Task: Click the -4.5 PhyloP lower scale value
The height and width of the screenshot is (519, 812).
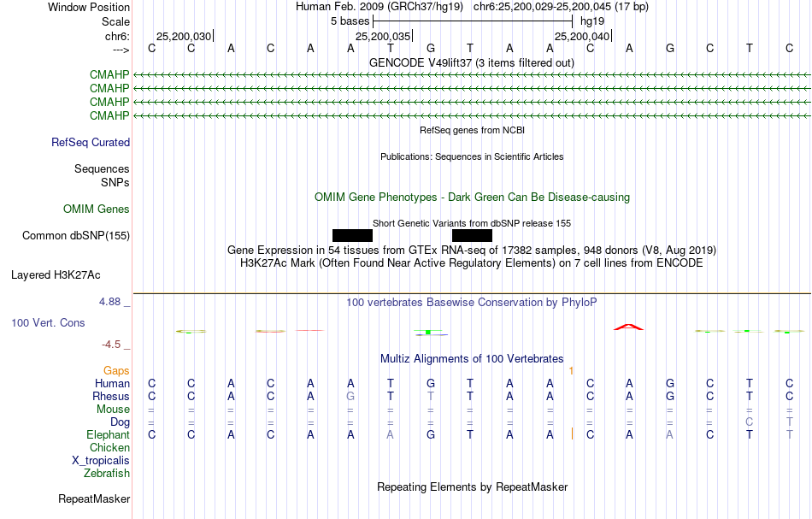Action: tap(111, 345)
